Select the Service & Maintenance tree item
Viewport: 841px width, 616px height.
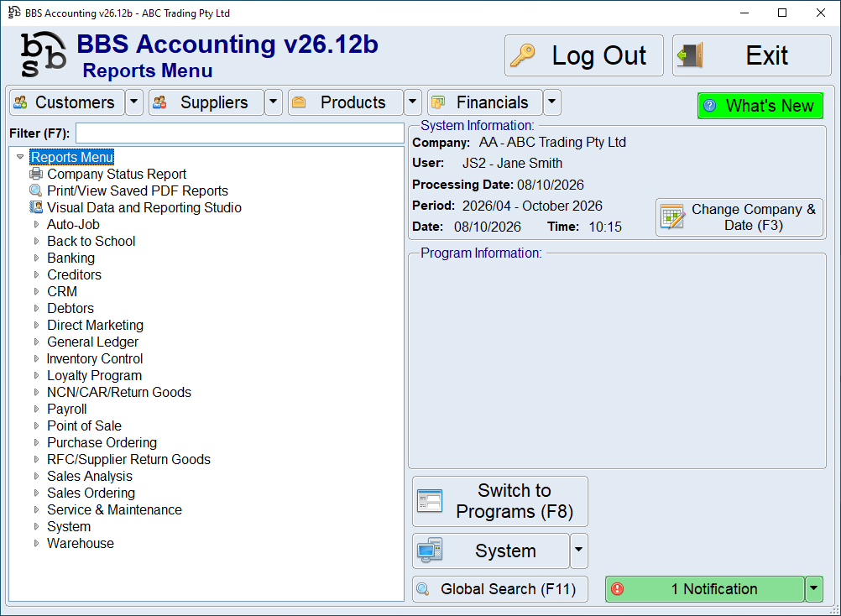114,509
